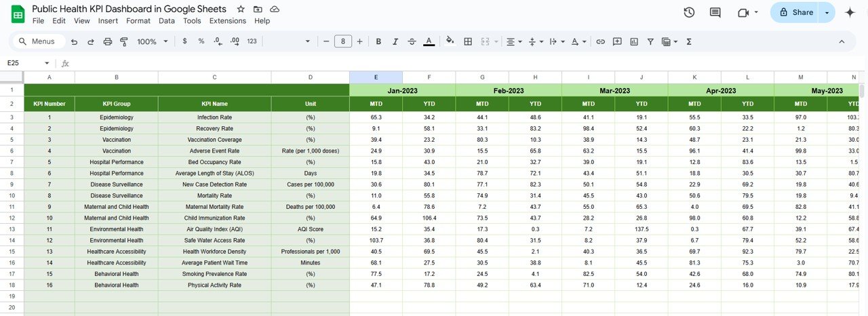Open the Insert menu
The image size is (868, 316).
(108, 21)
